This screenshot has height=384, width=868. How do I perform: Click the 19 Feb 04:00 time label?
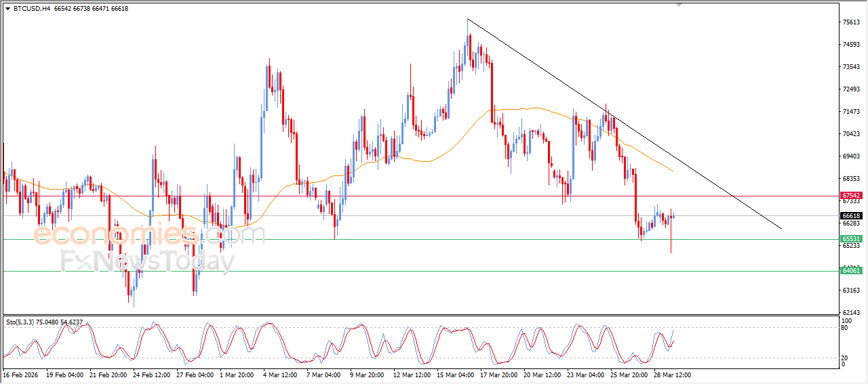(65, 375)
